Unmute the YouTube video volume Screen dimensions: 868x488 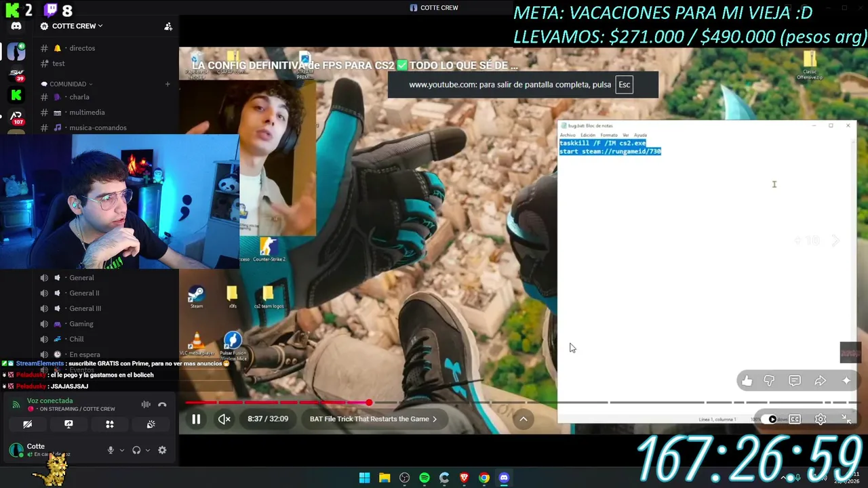(x=224, y=419)
